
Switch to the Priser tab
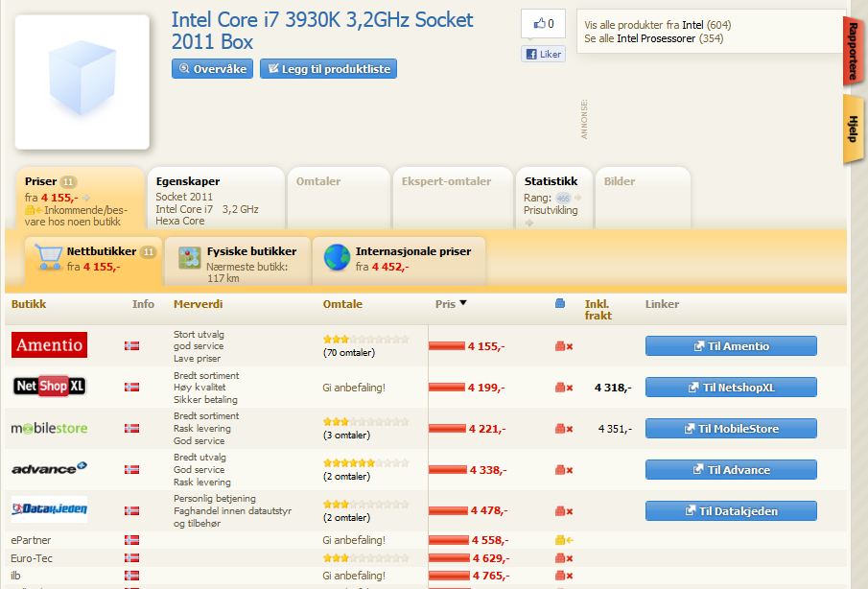coord(81,199)
